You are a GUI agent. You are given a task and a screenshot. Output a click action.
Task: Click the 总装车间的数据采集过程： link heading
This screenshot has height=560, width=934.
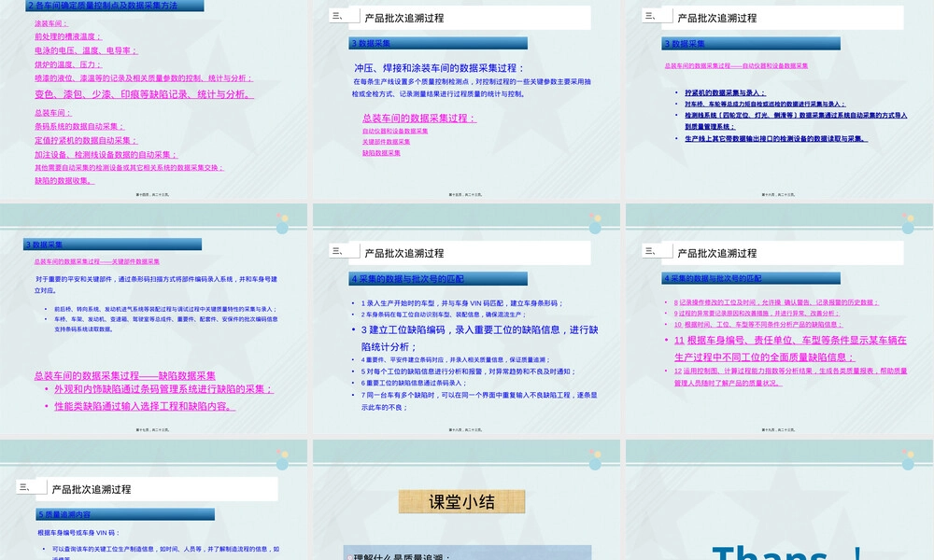pos(419,119)
